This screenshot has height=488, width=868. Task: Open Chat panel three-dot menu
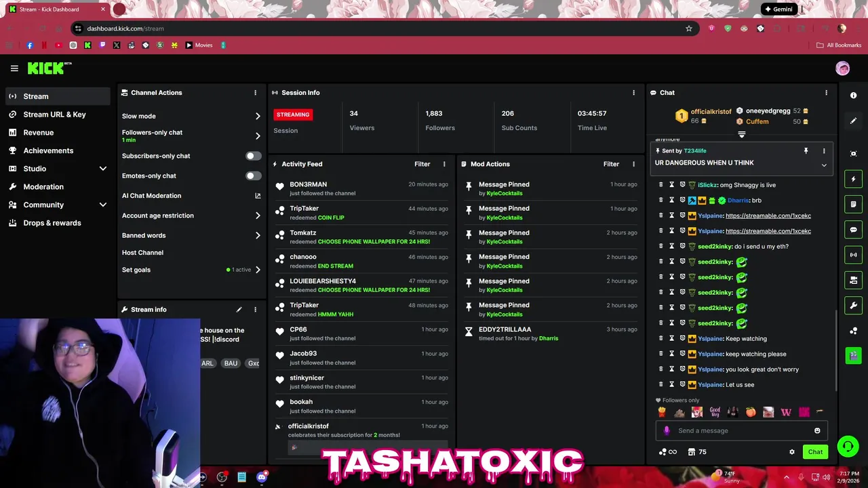click(x=826, y=93)
